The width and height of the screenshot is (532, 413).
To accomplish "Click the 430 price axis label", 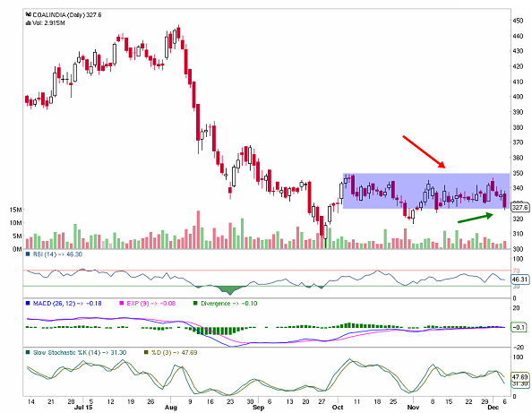I will (x=518, y=51).
